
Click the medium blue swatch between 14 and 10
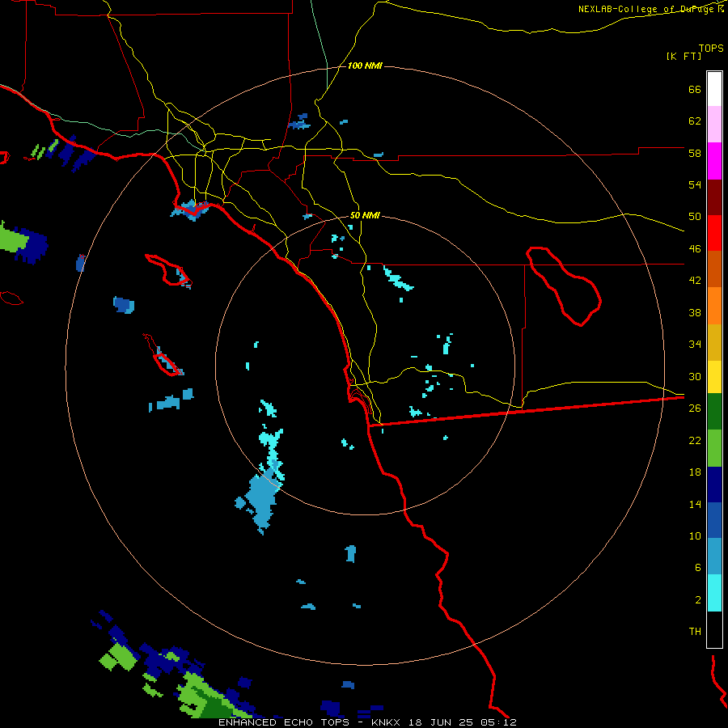tap(714, 520)
